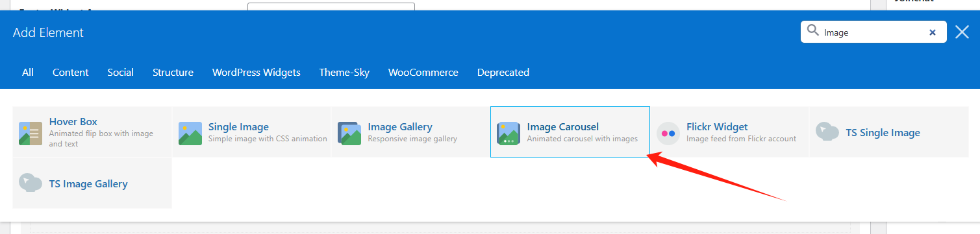Click the Hover Box element icon

click(31, 133)
